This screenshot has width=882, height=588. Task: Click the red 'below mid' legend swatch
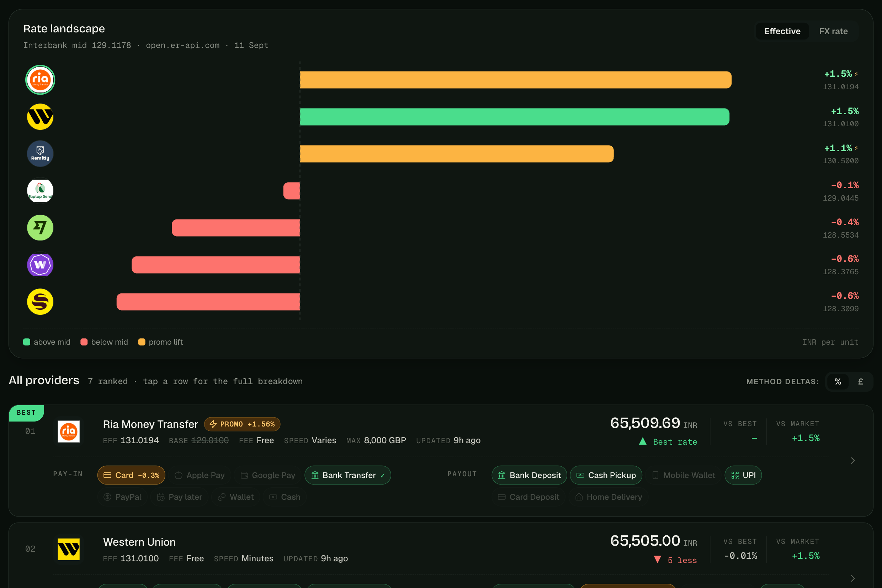coord(84,342)
